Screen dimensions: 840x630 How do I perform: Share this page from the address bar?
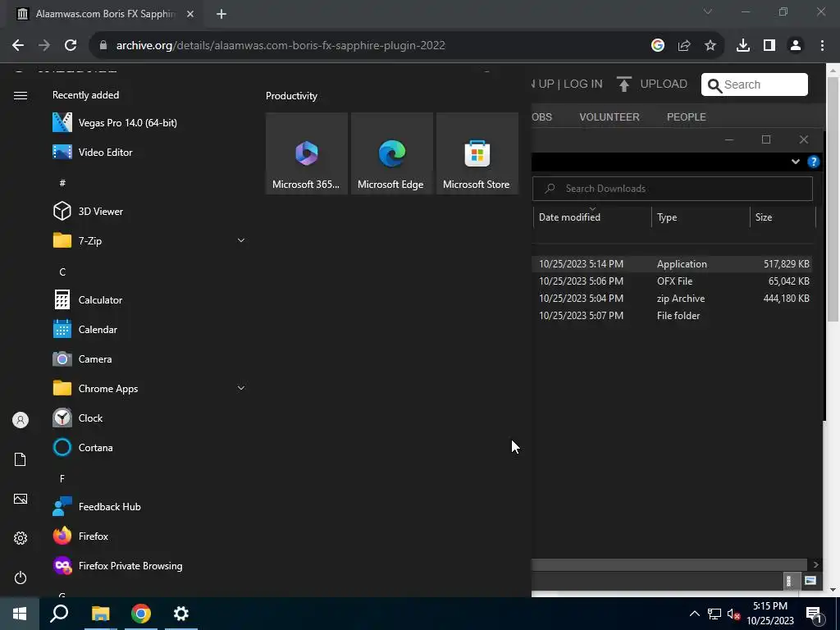684,46
